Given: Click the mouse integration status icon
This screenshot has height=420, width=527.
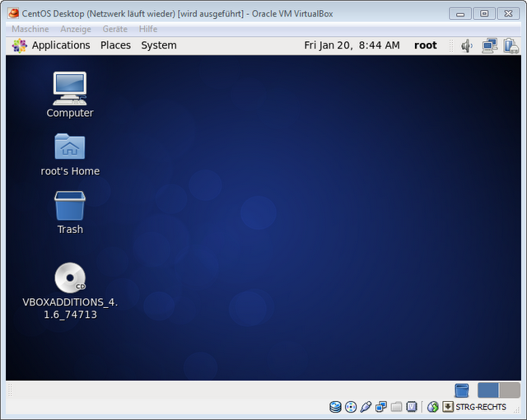Looking at the screenshot, I should pyautogui.click(x=433, y=407).
